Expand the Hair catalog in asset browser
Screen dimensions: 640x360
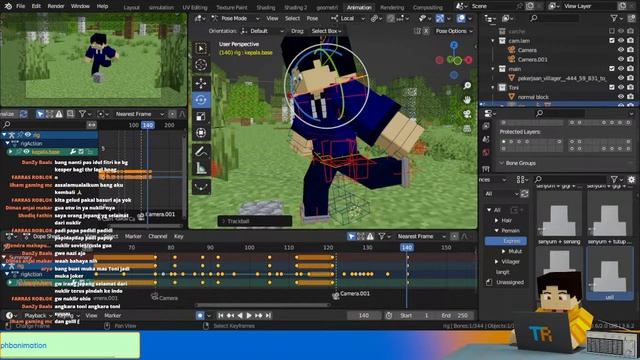pyautogui.click(x=497, y=220)
